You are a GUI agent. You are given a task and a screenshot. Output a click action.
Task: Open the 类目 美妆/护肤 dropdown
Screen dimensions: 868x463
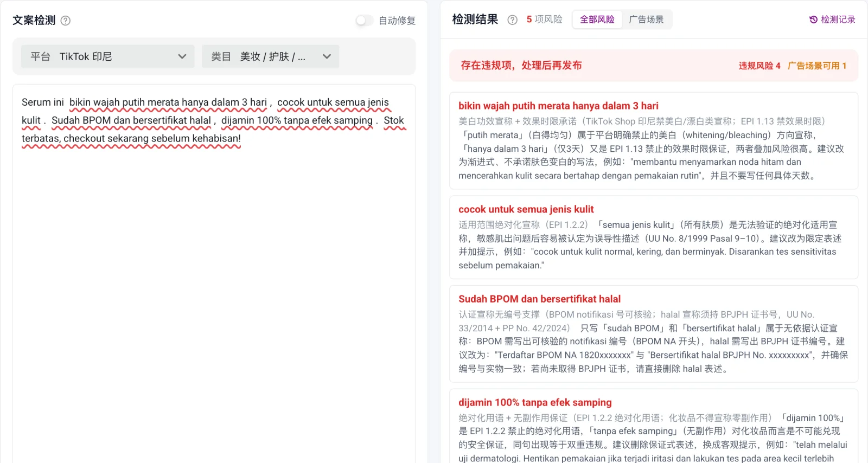270,56
